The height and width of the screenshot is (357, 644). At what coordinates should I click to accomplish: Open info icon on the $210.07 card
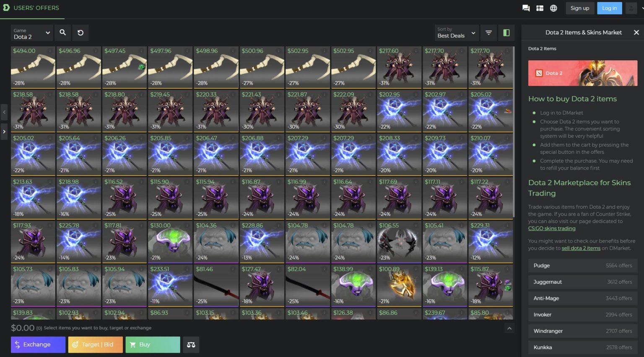[507, 138]
